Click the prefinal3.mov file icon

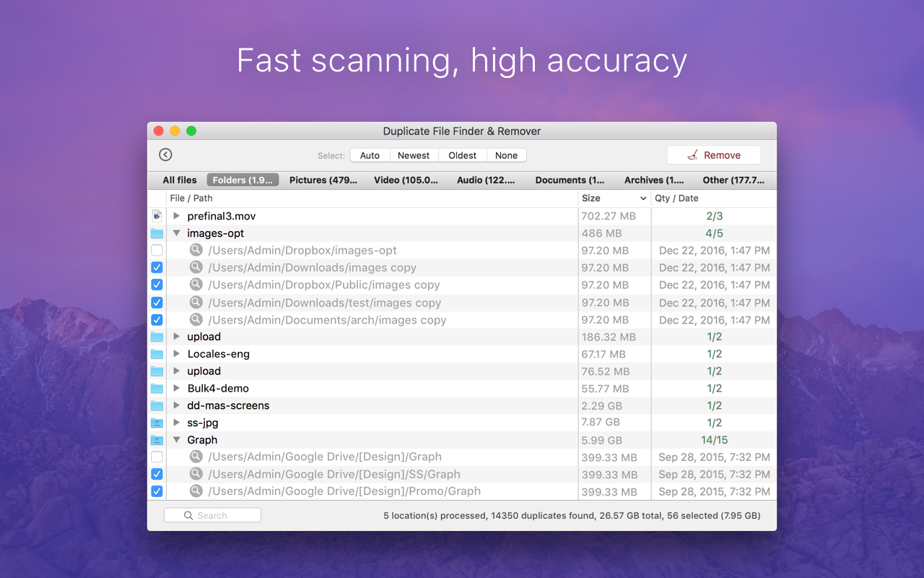coord(157,215)
